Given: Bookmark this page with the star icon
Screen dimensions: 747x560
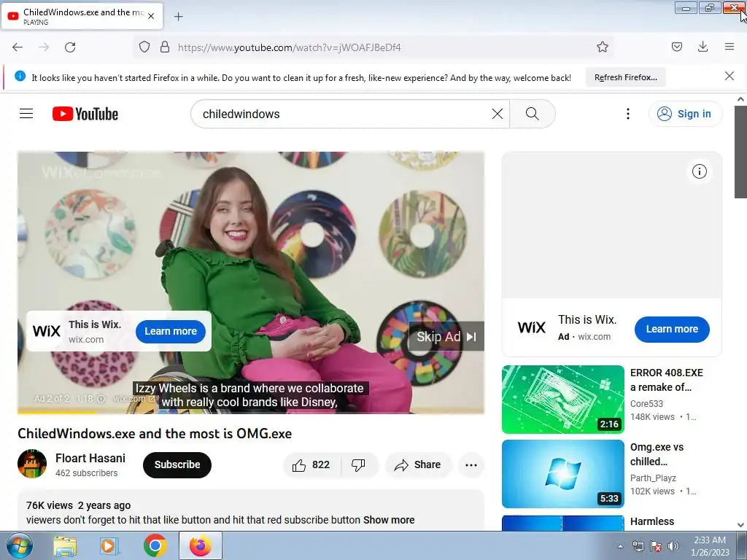Looking at the screenshot, I should (x=602, y=47).
